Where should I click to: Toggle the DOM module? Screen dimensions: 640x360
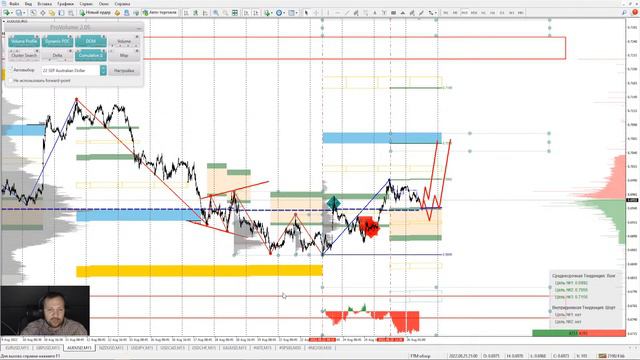point(91,42)
